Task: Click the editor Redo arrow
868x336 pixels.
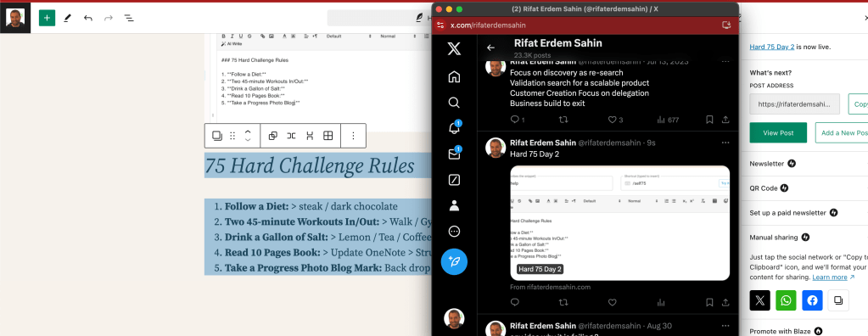Action: 109,18
